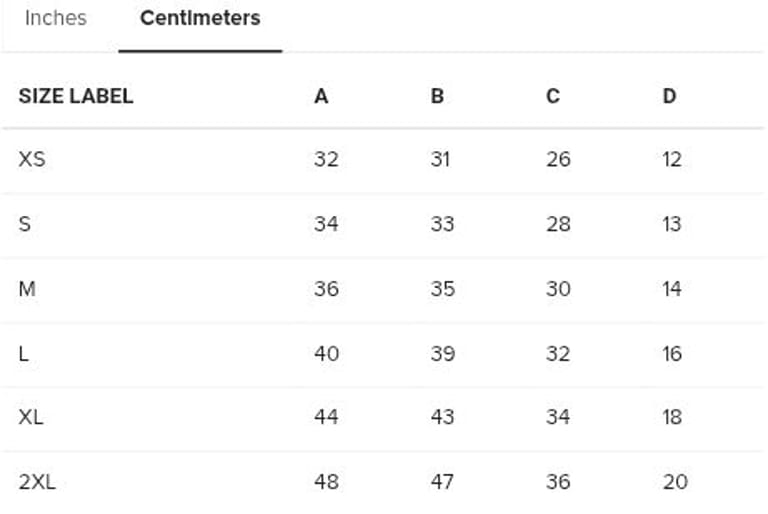This screenshot has width=768, height=514.
Task: Click column header B
Action: coord(437,96)
